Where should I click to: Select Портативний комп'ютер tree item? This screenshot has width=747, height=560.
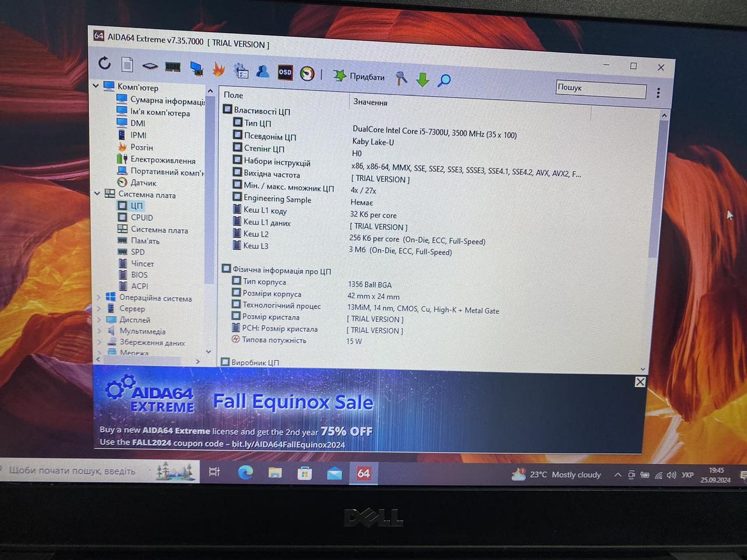160,171
